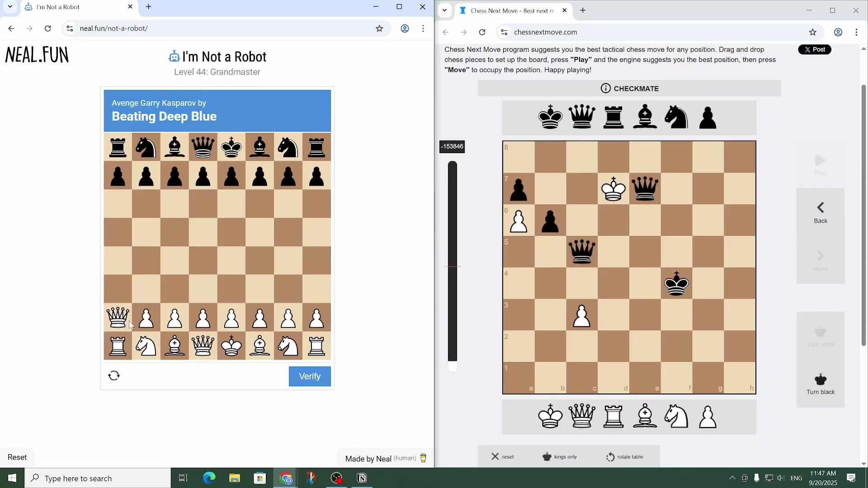Select the black king on Deep Blue's back rank
Screen dimensions: 868x488
[231, 147]
